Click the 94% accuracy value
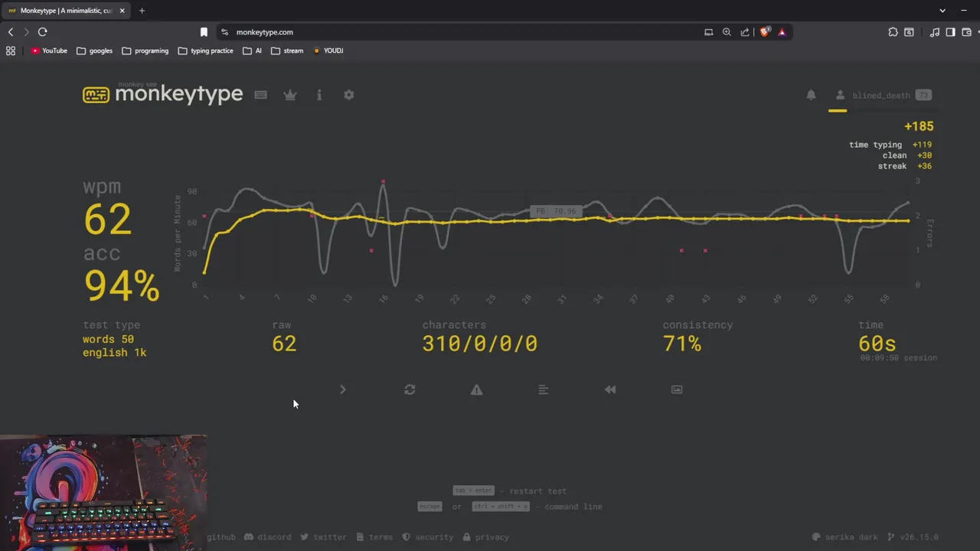The height and width of the screenshot is (551, 980). click(122, 285)
